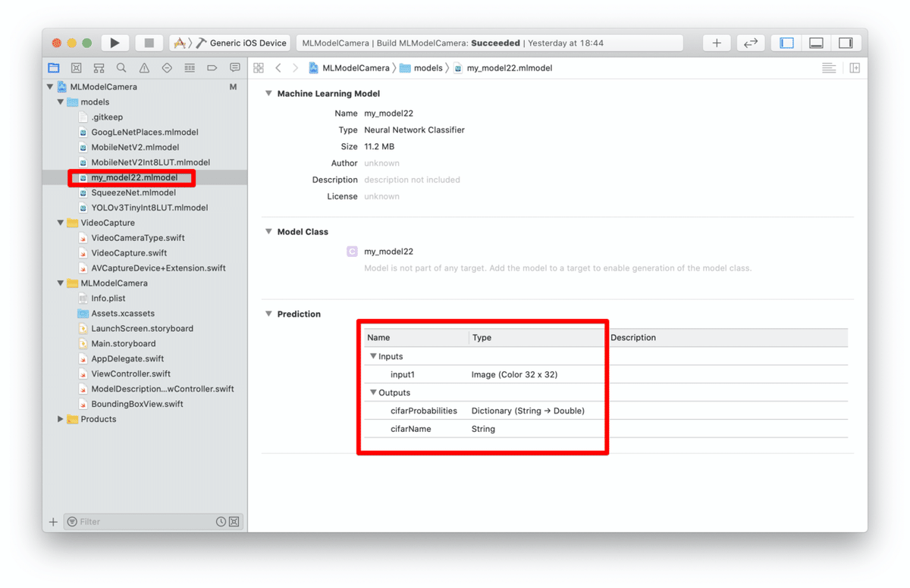
Task: Choose the MLModelCamera scheme
Action: click(181, 43)
